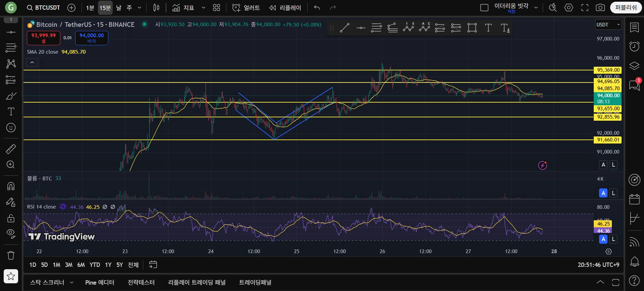Viewport: 644px width, 291px height.
Task: Click the camera snapshot icon
Action: click(600, 8)
